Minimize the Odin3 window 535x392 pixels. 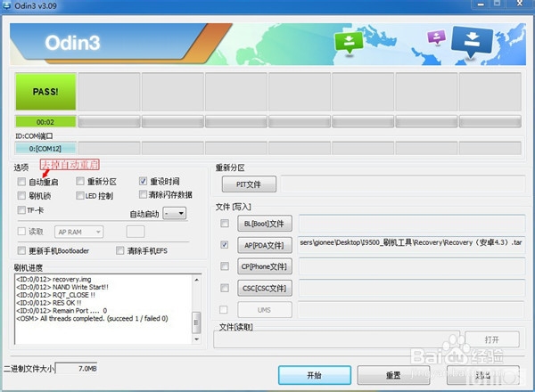point(481,4)
